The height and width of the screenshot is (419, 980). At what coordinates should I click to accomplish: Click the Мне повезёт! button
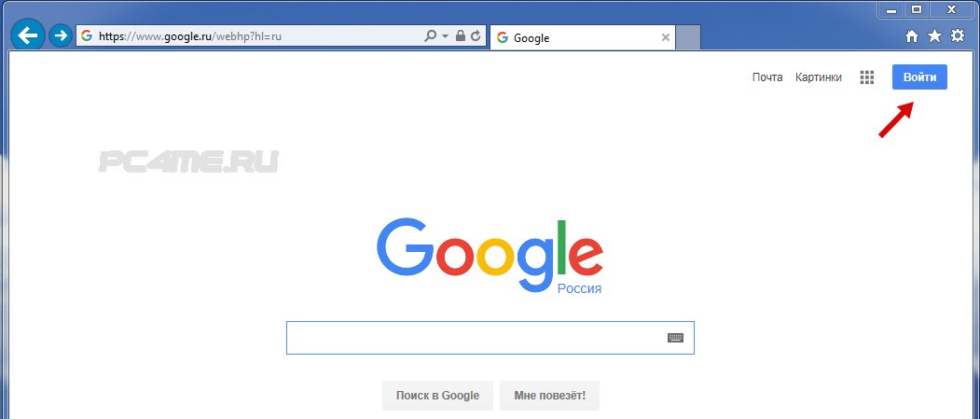(550, 396)
